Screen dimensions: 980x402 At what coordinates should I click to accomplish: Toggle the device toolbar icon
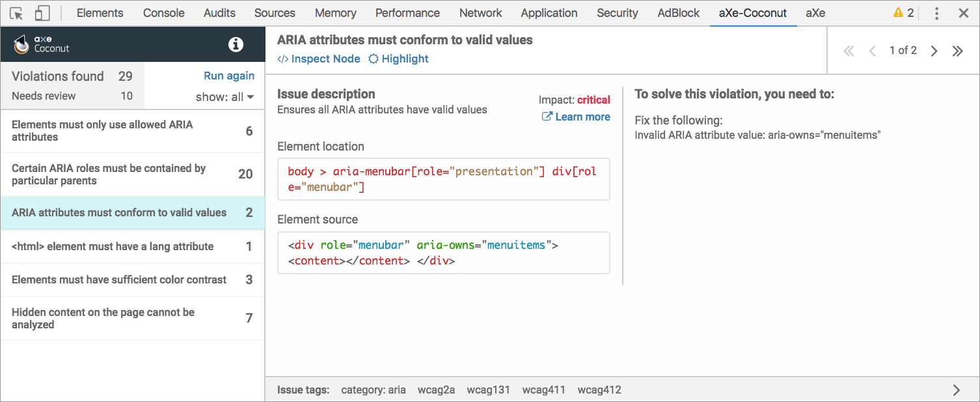[x=42, y=13]
